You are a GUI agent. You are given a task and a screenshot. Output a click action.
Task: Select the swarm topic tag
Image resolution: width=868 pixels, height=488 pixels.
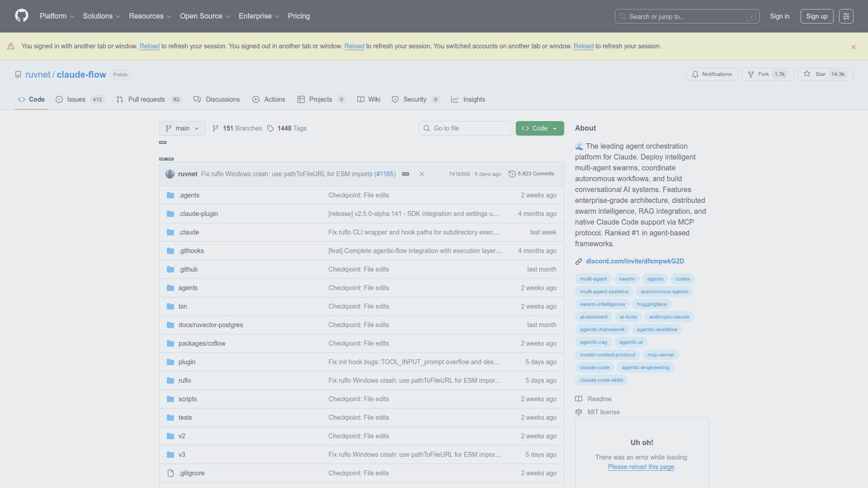click(627, 279)
